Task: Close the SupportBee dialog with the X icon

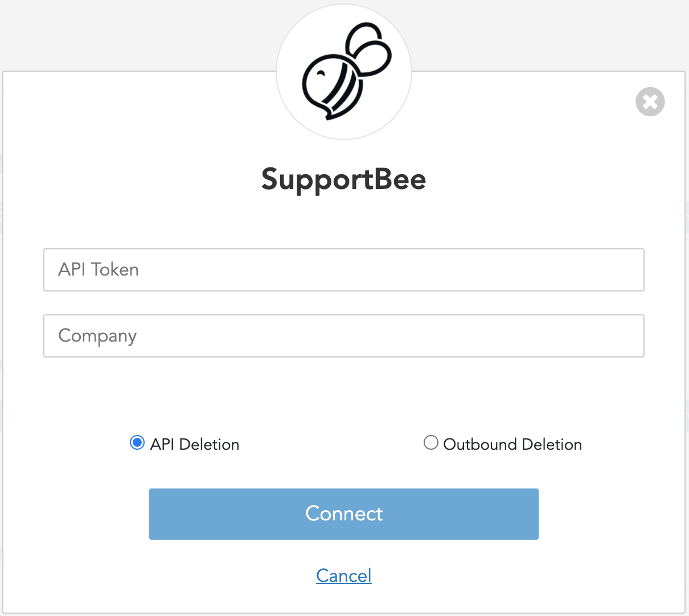Action: click(650, 102)
